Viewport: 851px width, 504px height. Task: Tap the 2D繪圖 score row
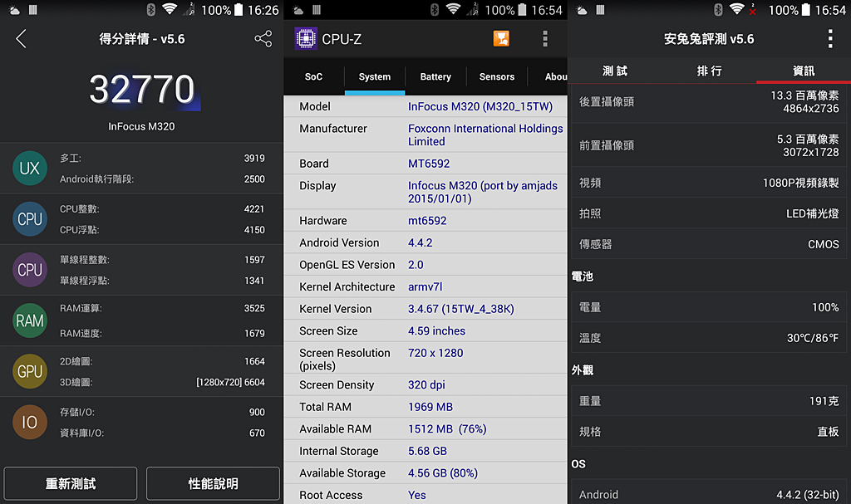162,361
